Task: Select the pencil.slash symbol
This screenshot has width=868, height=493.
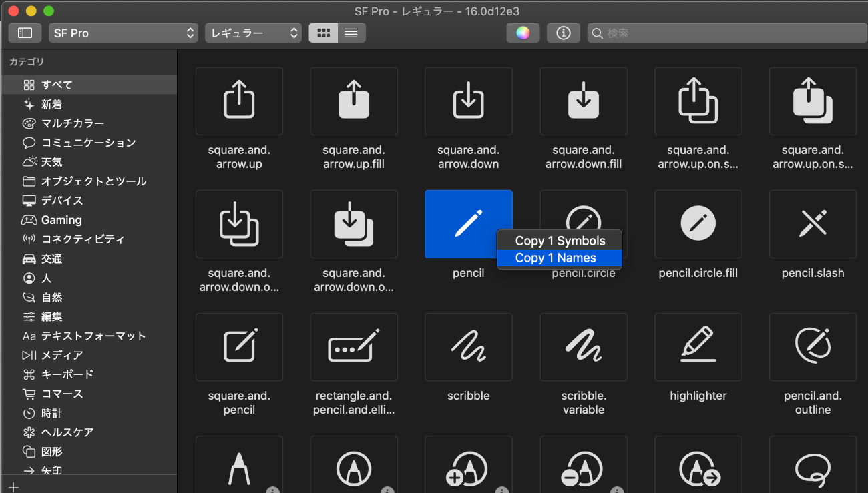Action: pos(813,224)
